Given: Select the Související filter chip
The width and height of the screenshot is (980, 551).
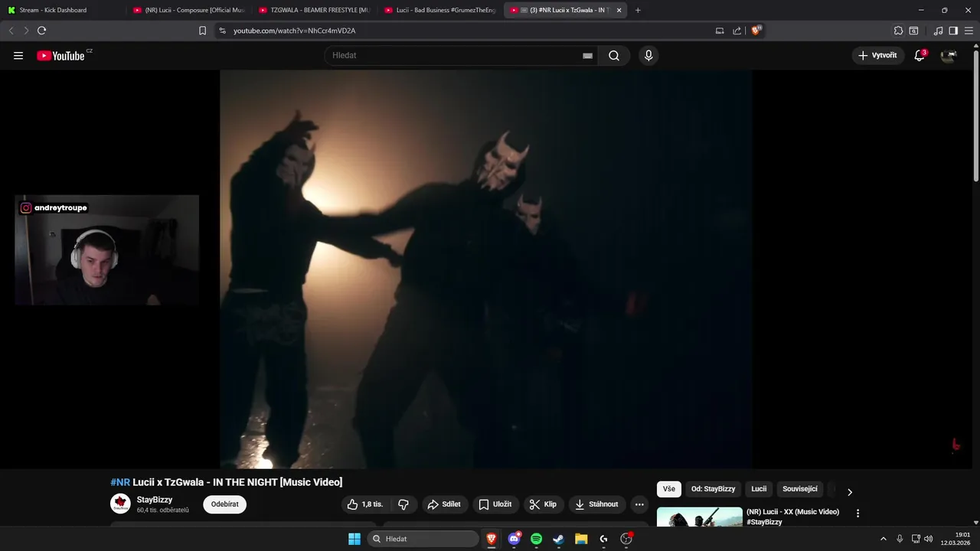Looking at the screenshot, I should point(800,489).
